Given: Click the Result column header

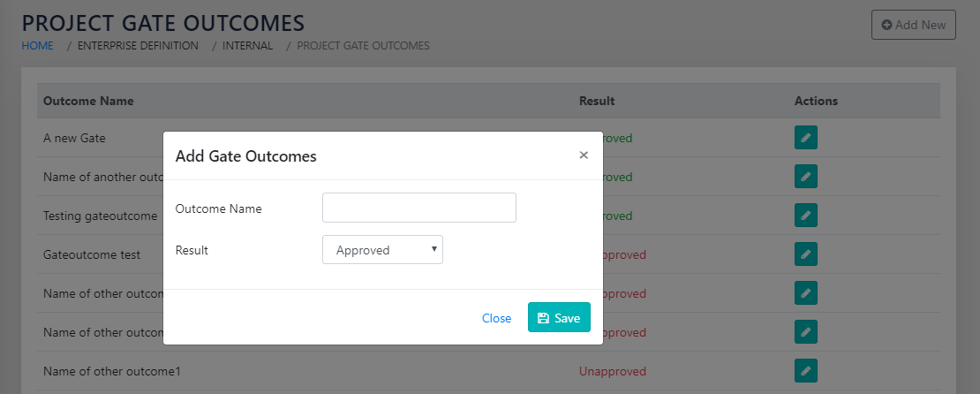Looking at the screenshot, I should pyautogui.click(x=597, y=101).
